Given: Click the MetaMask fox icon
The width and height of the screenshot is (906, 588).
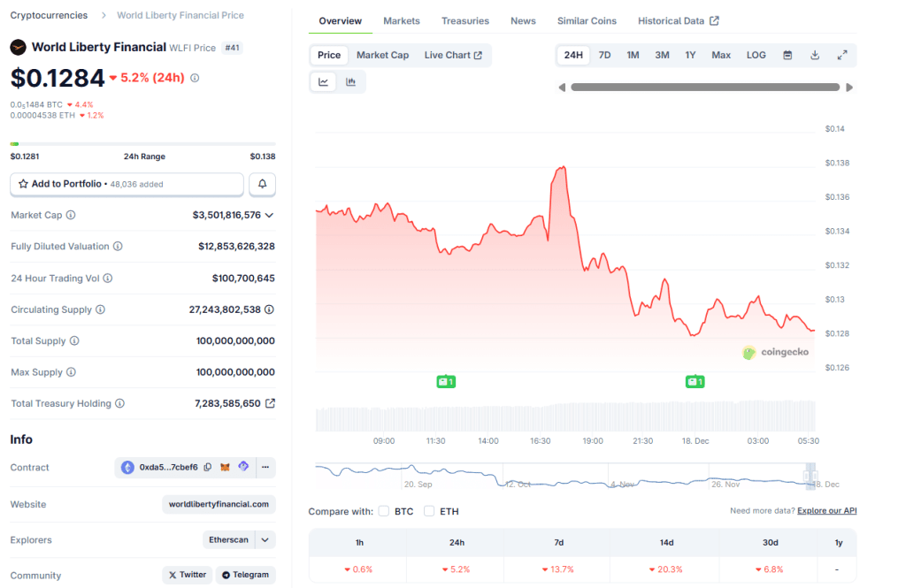Looking at the screenshot, I should [x=225, y=467].
